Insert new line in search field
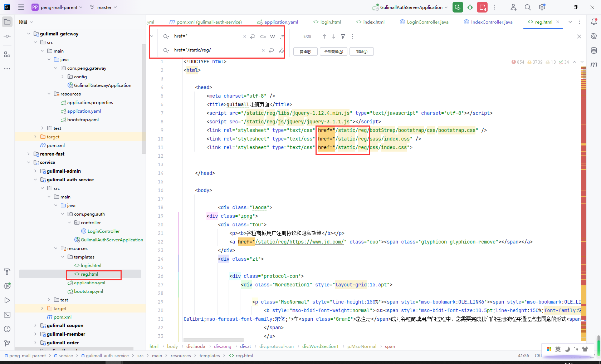The height and width of the screenshot is (364, 601). [253, 36]
